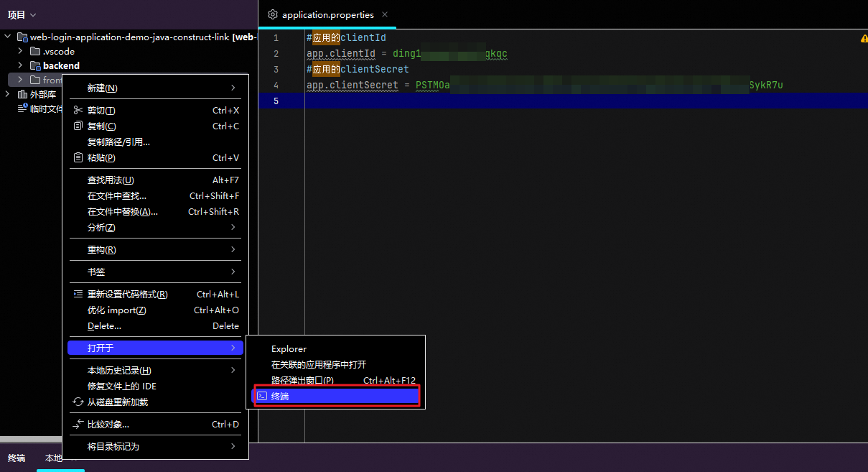868x472 pixels.
Task: Click the yellow warning icon in editor
Action: pos(864,38)
